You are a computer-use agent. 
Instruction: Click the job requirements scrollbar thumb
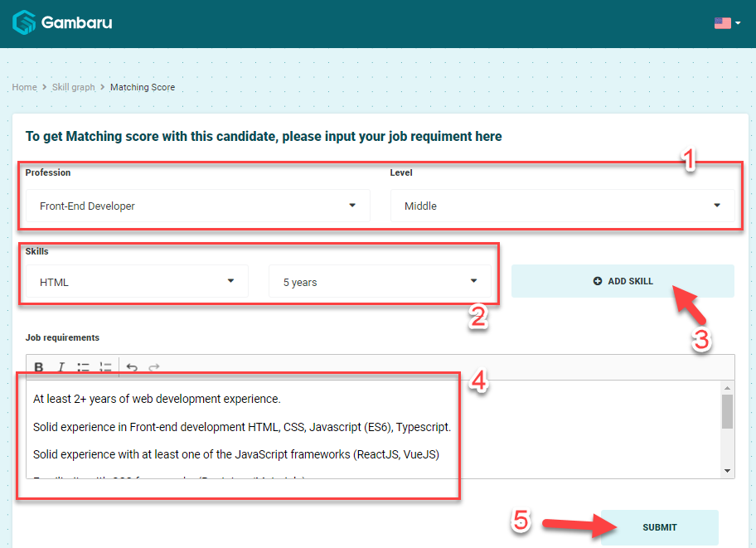[x=727, y=411]
